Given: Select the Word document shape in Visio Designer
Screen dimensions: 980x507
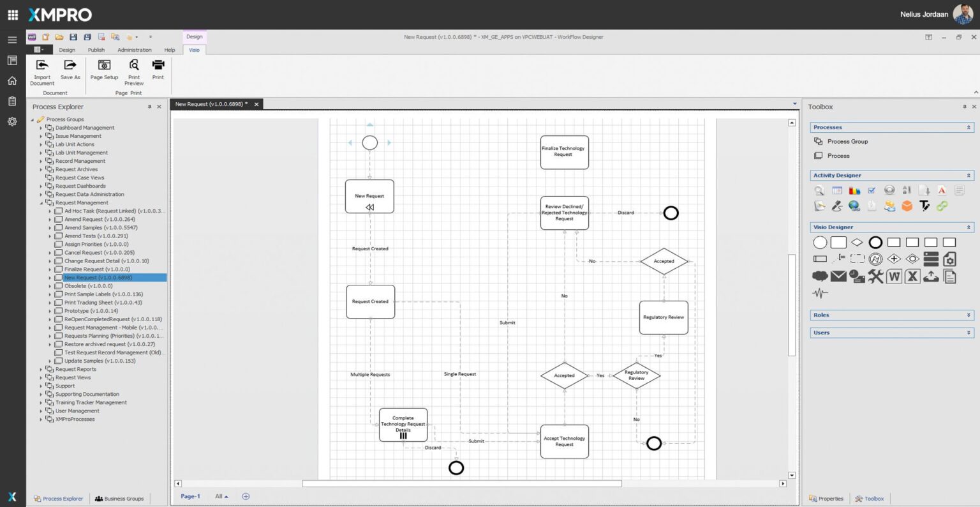Looking at the screenshot, I should tap(894, 276).
